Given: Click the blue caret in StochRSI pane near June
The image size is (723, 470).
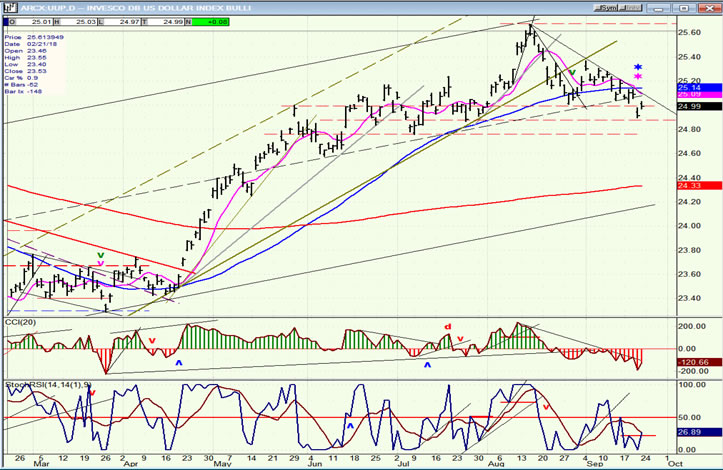Looking at the screenshot, I should point(350,426).
